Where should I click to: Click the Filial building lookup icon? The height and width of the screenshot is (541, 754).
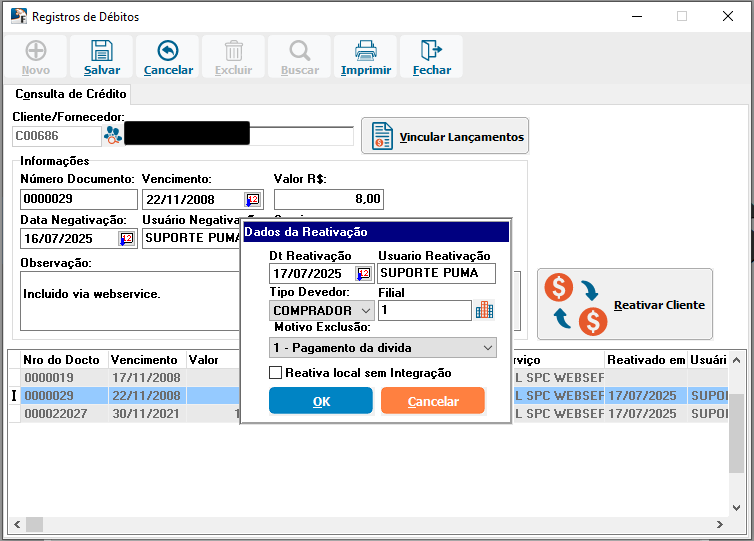(x=484, y=310)
